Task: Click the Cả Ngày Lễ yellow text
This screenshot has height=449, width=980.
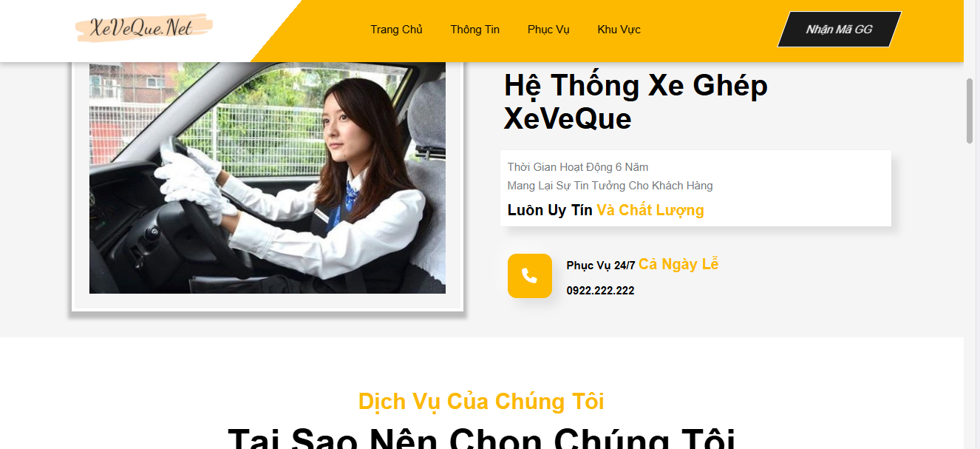Action: [x=678, y=264]
